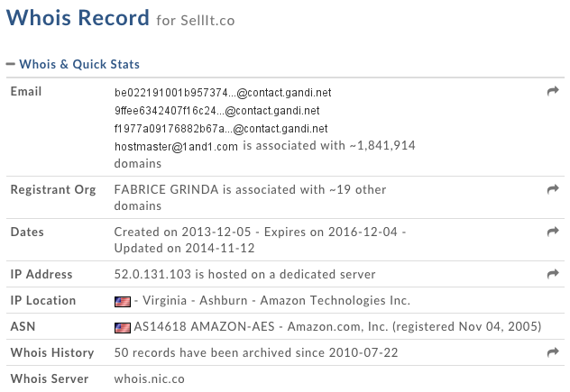
Task: Click the share arrow in the Dates row
Action: (x=553, y=232)
